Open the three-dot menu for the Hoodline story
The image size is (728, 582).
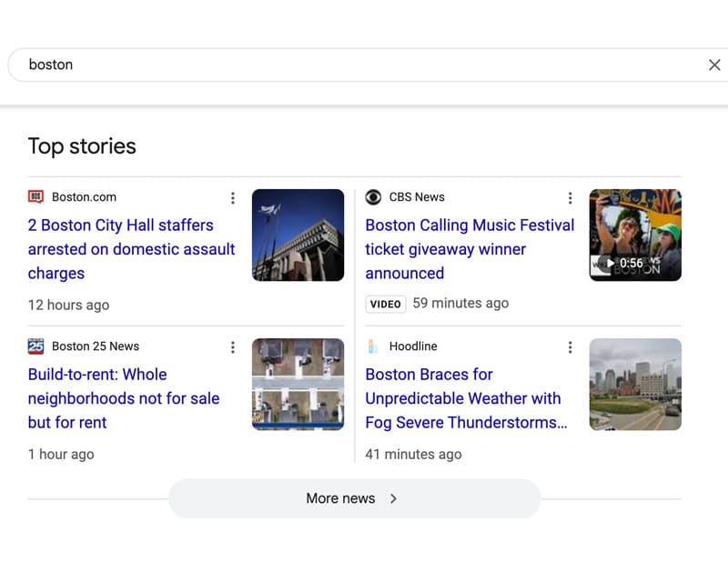571,347
